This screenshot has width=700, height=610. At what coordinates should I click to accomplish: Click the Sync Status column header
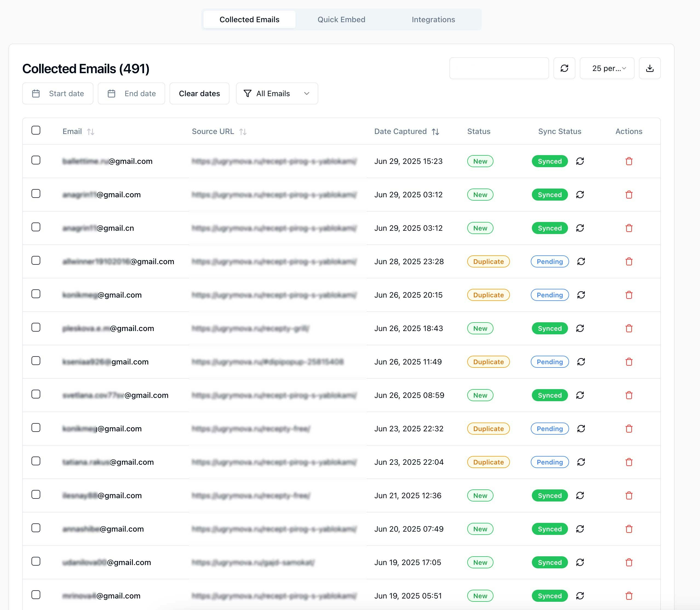point(560,131)
